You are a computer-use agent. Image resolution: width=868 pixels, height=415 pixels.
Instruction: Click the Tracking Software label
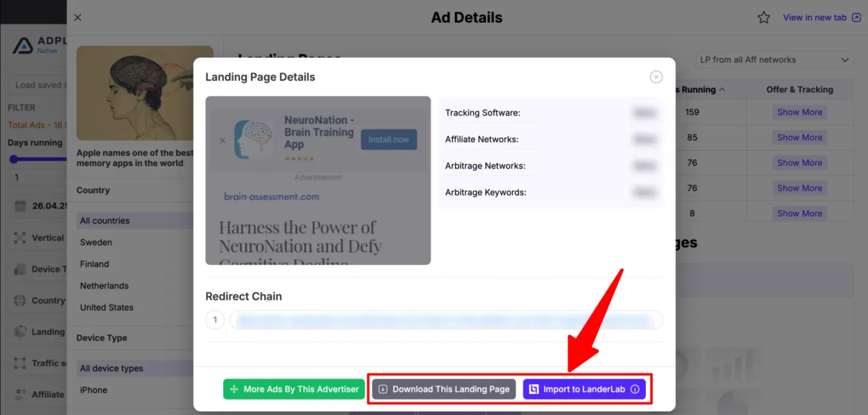pos(483,113)
